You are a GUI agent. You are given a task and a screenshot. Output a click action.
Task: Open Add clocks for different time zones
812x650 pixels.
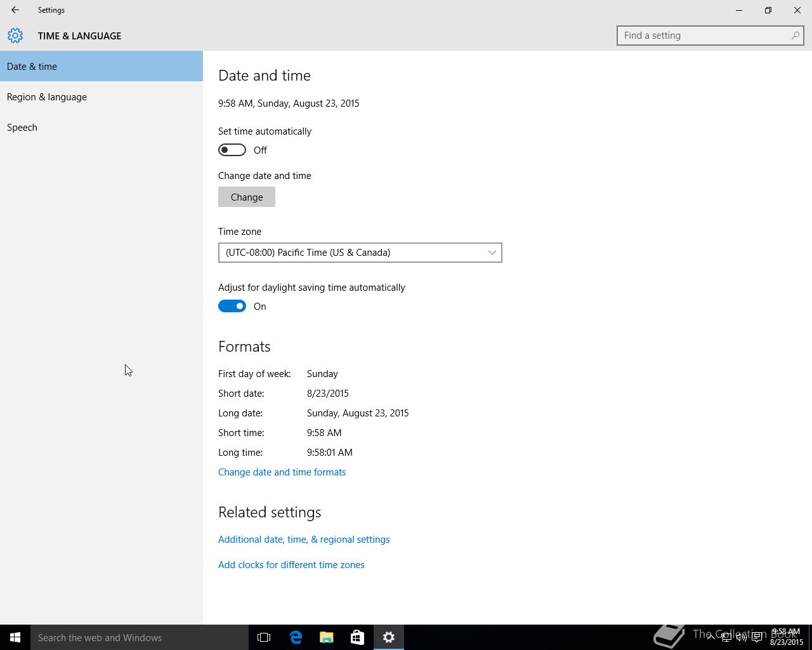[291, 565]
